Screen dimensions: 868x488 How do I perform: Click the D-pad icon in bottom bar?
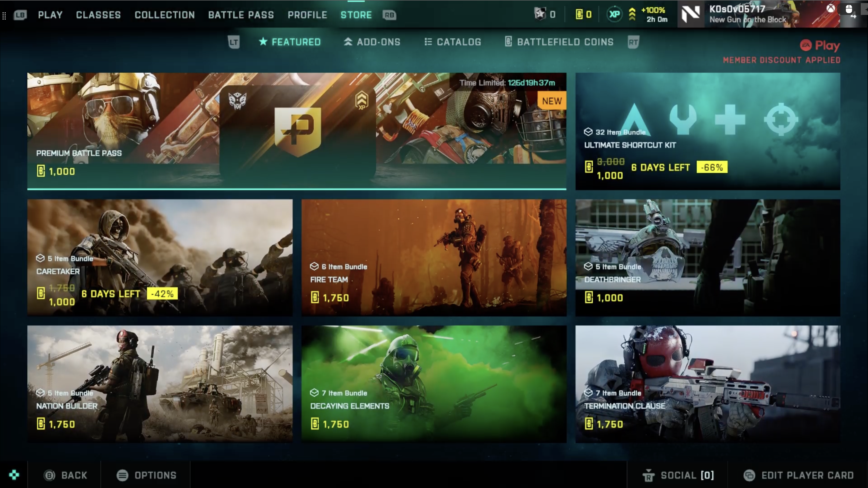pos(14,475)
